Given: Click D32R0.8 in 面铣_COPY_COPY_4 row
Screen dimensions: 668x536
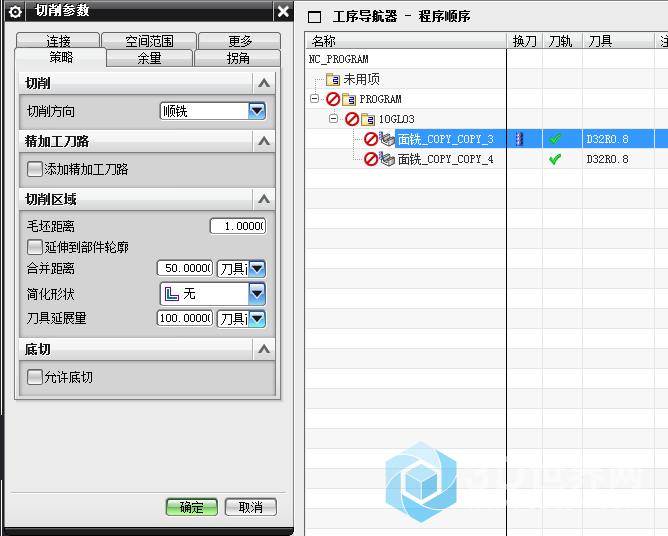Looking at the screenshot, I should tap(607, 159).
